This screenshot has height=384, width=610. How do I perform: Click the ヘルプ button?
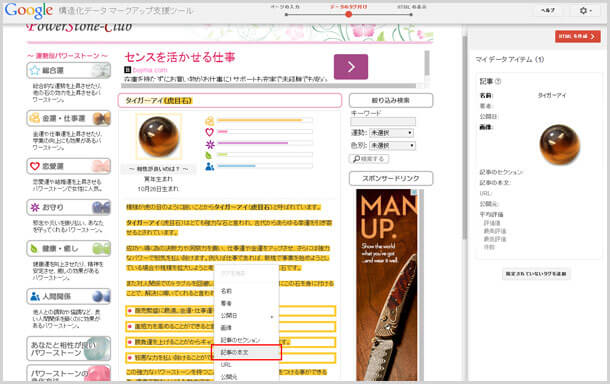tap(548, 11)
